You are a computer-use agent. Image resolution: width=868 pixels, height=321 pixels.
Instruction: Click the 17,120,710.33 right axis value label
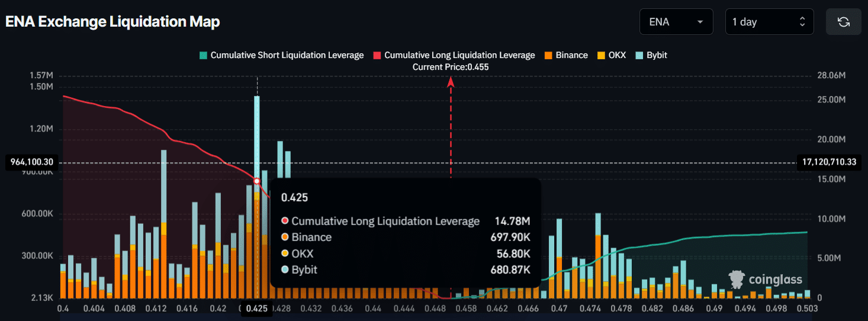tap(830, 161)
